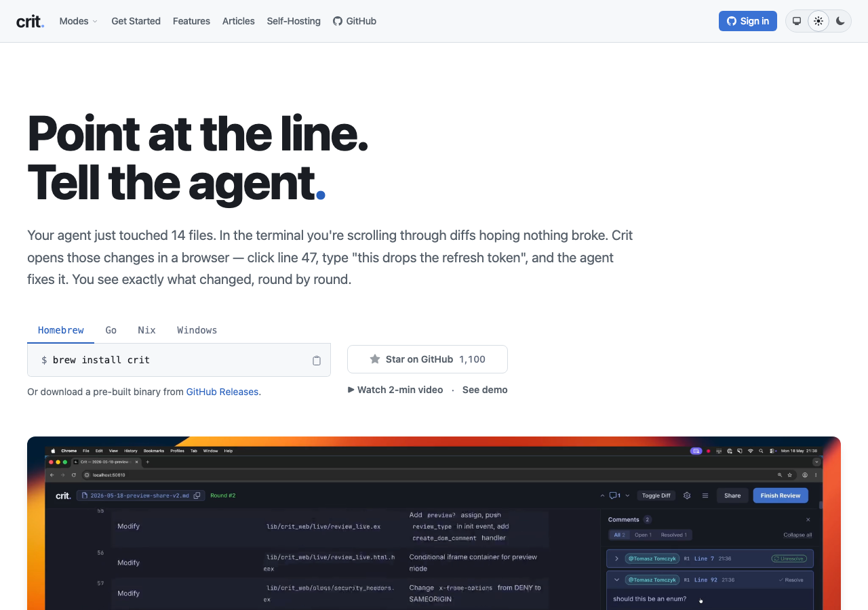Select the Homebrew install tab
868x610 pixels.
pyautogui.click(x=61, y=330)
